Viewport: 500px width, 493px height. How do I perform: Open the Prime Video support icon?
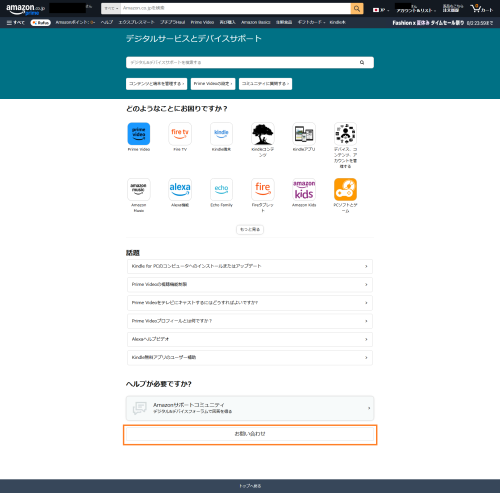[x=139, y=134]
